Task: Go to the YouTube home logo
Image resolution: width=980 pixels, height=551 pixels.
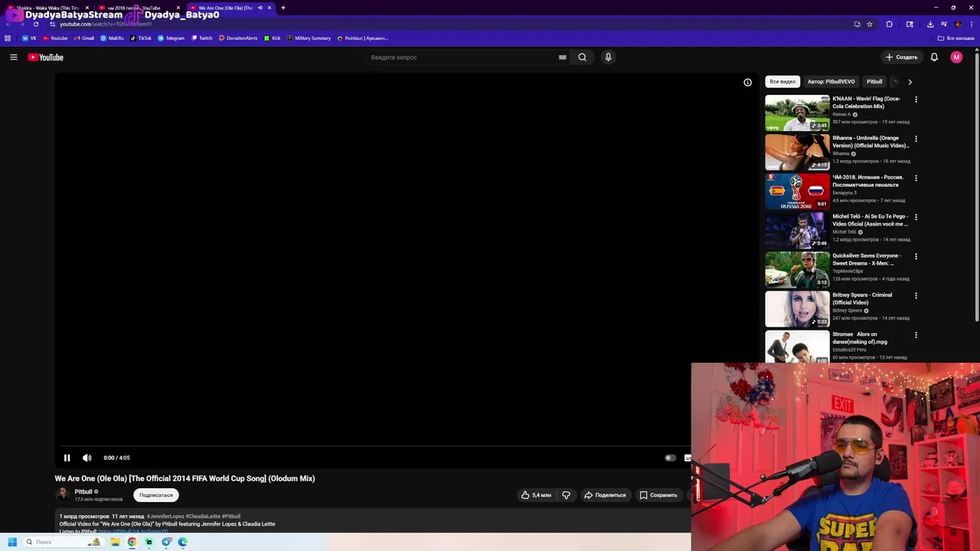Action: [45, 57]
